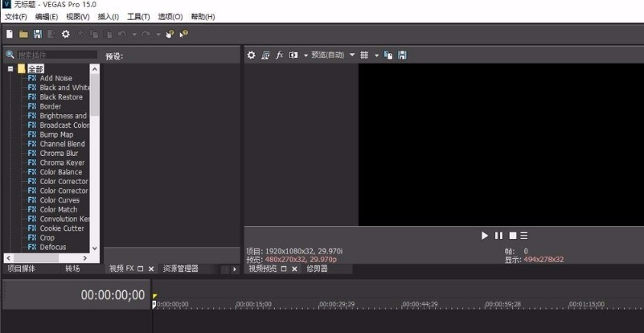The height and width of the screenshot is (333, 644).
Task: Click the 00:00:00;00 timecode display
Action: (113, 294)
